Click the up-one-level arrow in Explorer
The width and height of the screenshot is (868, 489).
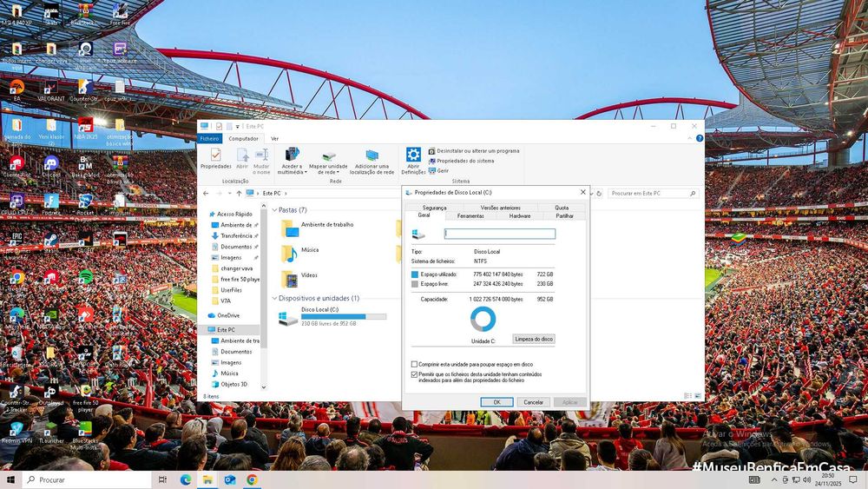[240, 194]
